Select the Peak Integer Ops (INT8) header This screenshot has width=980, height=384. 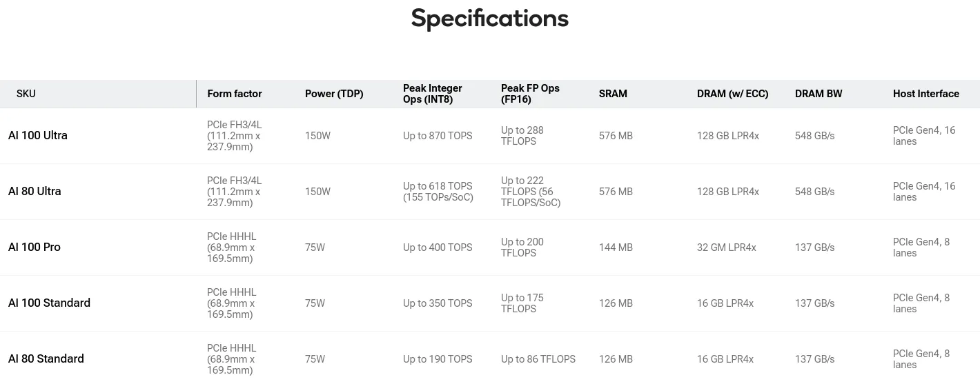(433, 94)
